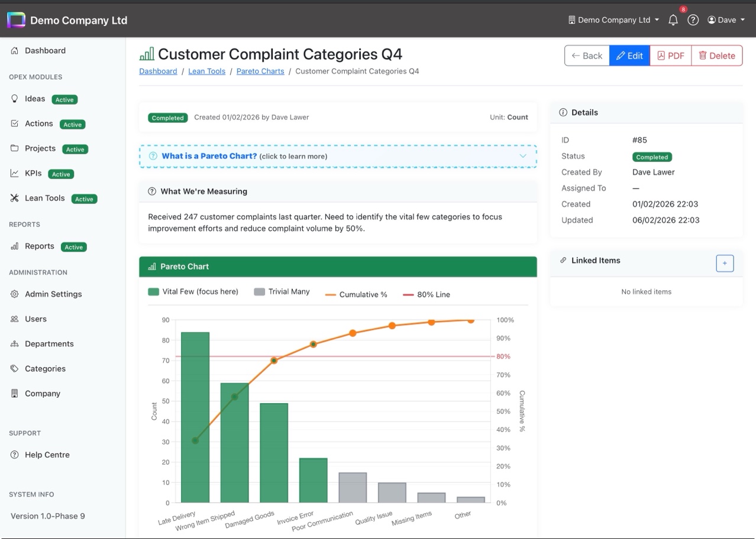
Task: Open the Demo Company Ltd dropdown
Action: tap(613, 20)
